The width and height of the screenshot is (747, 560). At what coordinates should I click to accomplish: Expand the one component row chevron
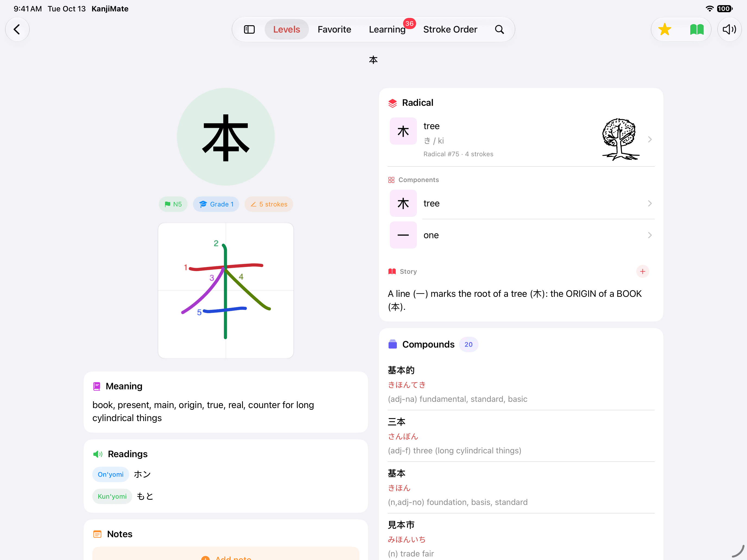coord(650,235)
